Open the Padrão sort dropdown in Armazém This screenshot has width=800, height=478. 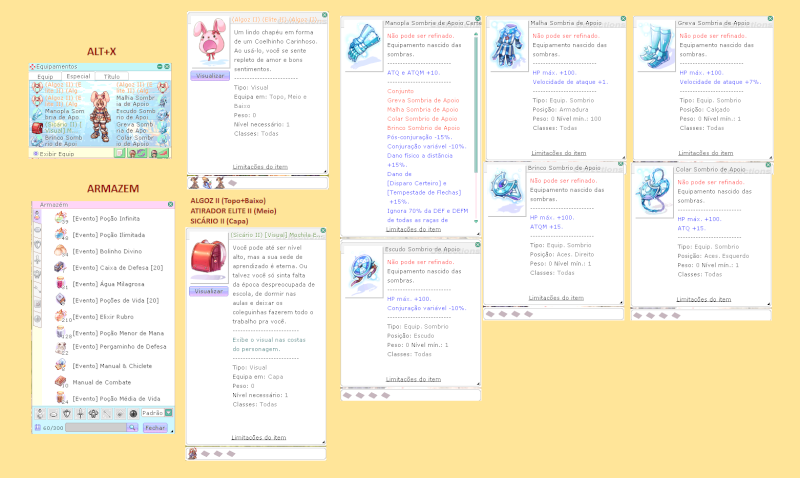[157, 413]
